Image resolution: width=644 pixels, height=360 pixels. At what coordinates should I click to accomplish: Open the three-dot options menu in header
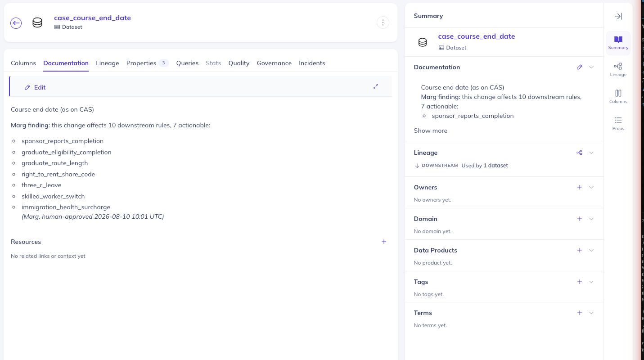coord(383,22)
